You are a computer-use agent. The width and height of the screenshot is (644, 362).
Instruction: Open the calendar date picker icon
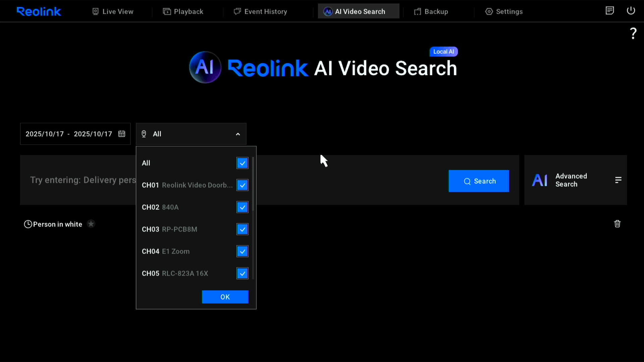coord(122,134)
